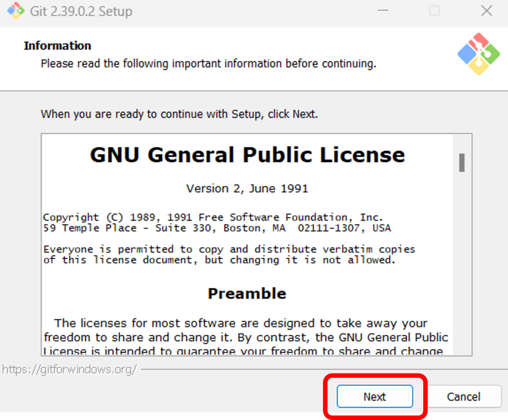Screen dimensions: 508x420
Task: Click the Git logo in header
Action: click(478, 54)
